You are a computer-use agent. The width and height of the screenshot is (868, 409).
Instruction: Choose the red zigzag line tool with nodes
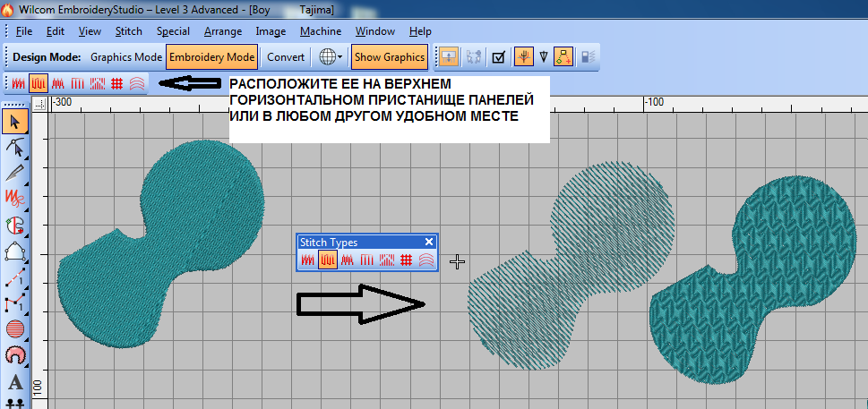[15, 303]
